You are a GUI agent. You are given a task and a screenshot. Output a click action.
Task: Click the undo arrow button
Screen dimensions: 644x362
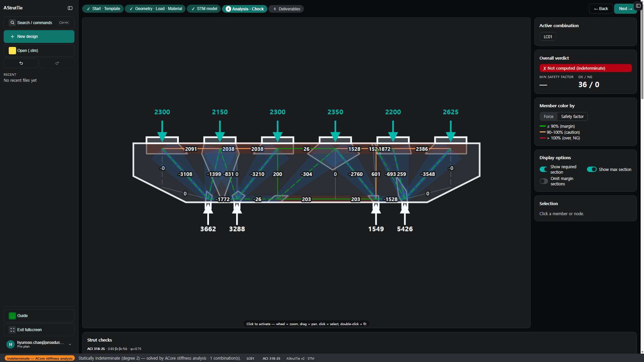(21, 63)
